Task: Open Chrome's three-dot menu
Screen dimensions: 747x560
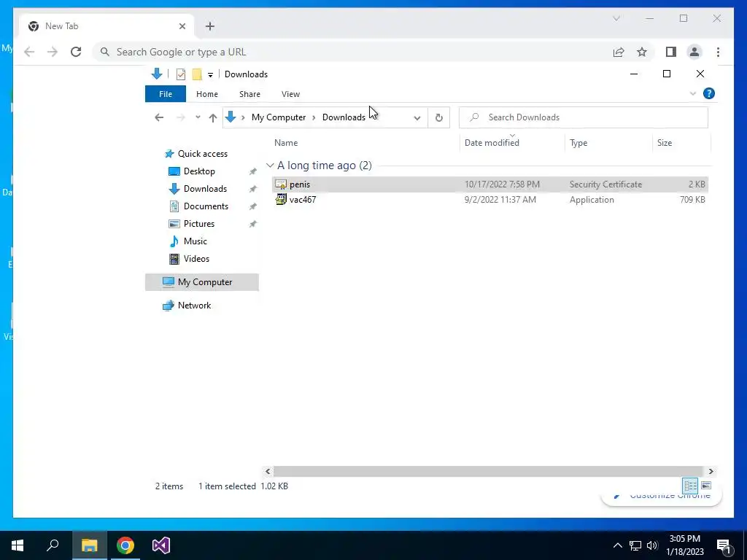Action: tap(718, 52)
